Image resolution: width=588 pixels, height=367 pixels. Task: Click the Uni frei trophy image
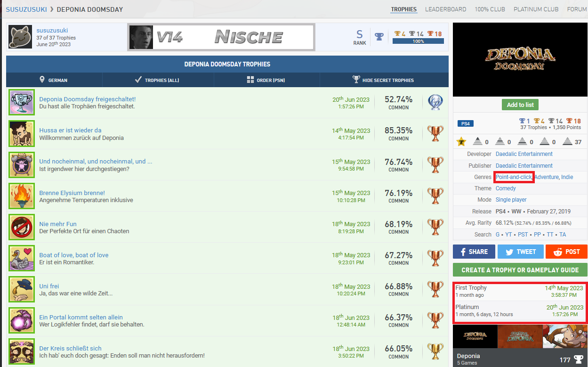point(22,289)
